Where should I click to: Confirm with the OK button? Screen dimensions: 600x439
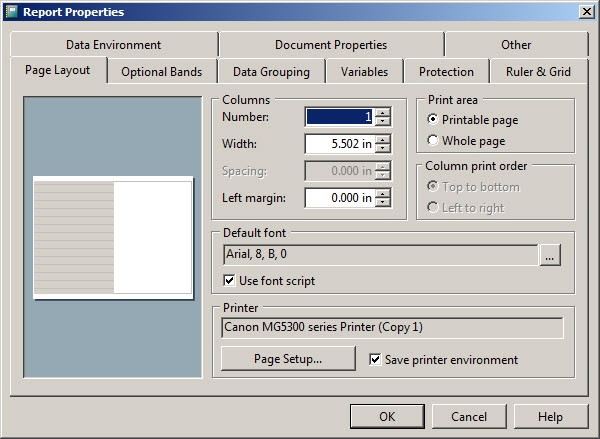(387, 416)
